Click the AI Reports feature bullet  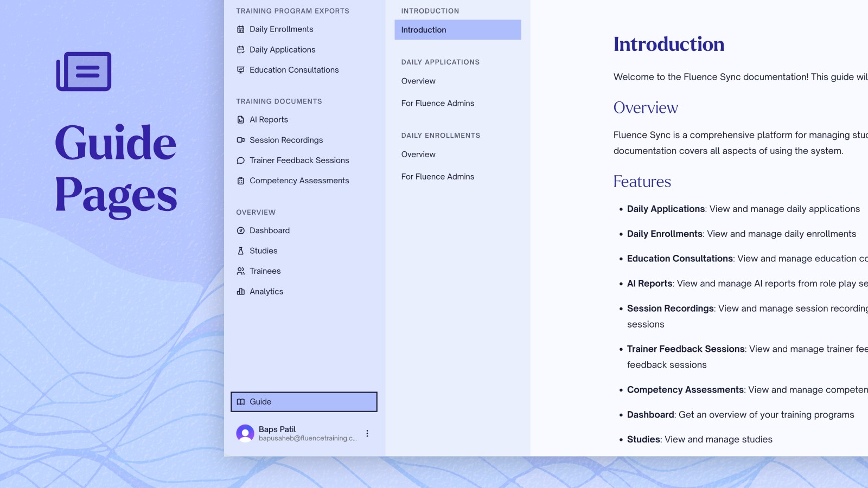point(748,284)
